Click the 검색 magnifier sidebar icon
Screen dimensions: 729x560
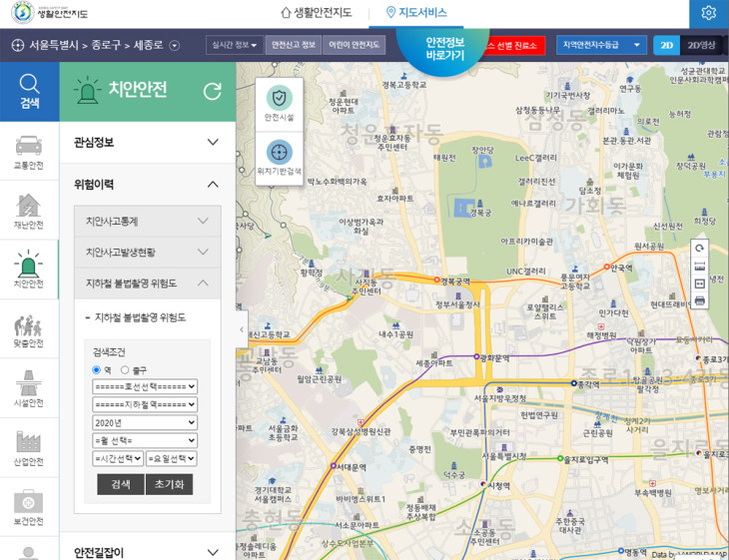(x=29, y=92)
